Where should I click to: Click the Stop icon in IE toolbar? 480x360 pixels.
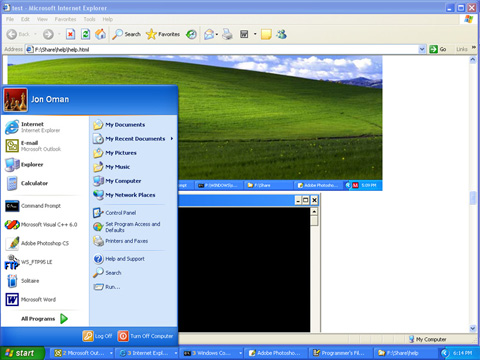click(x=70, y=34)
